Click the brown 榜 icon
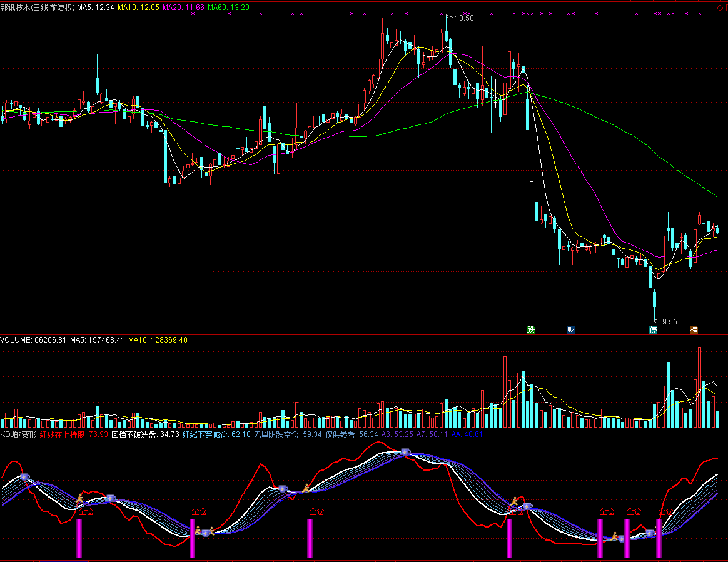 [x=694, y=329]
